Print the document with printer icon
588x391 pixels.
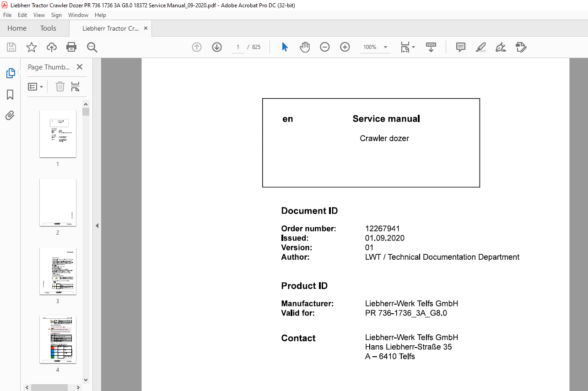tap(71, 47)
